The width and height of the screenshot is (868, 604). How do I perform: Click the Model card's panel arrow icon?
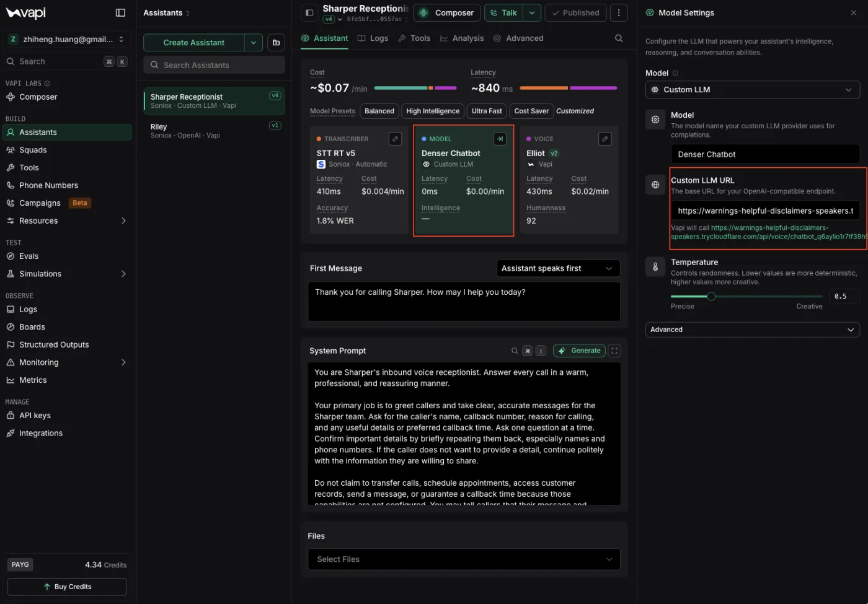(x=500, y=139)
